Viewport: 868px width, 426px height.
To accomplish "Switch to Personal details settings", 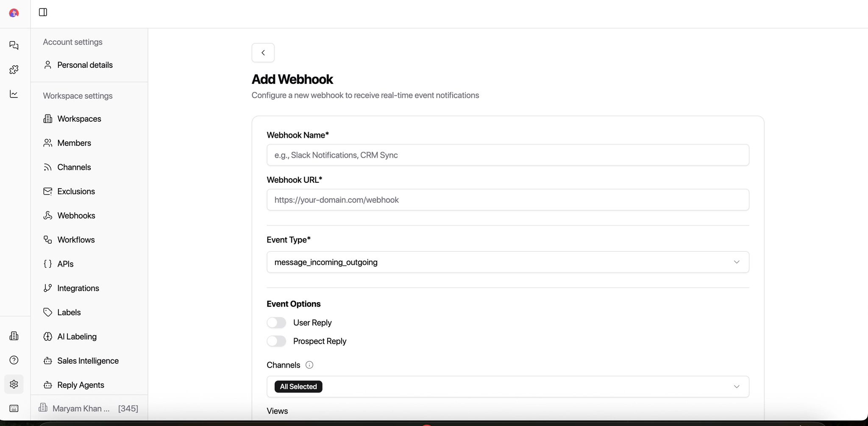I will [84, 65].
